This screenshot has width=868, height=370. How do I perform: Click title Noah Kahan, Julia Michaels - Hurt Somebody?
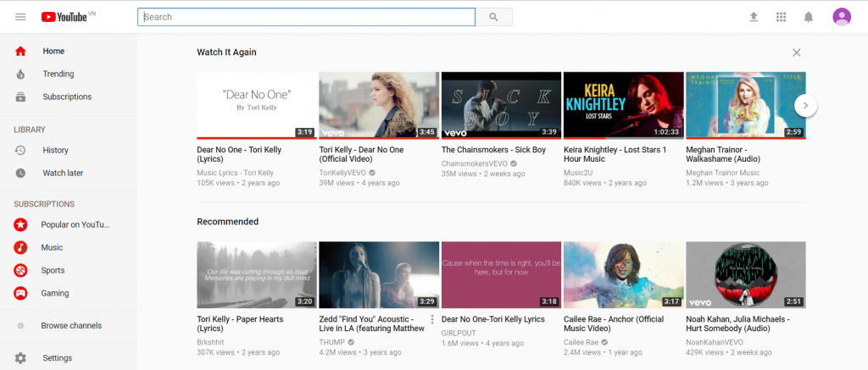point(737,323)
